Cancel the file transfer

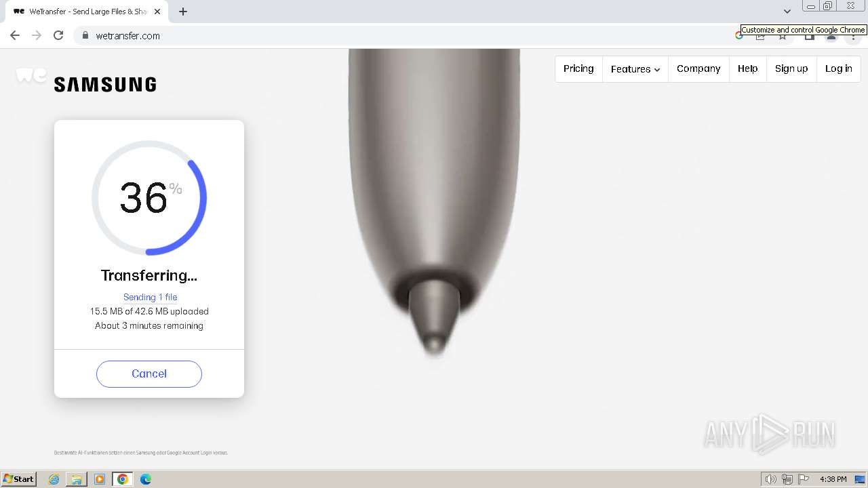(x=149, y=374)
